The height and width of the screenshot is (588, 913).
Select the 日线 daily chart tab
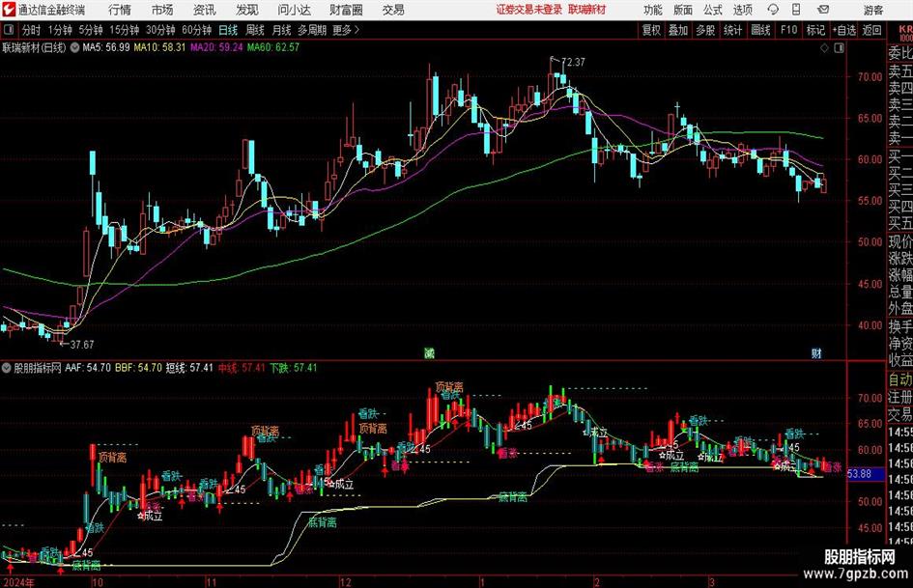tap(228, 30)
